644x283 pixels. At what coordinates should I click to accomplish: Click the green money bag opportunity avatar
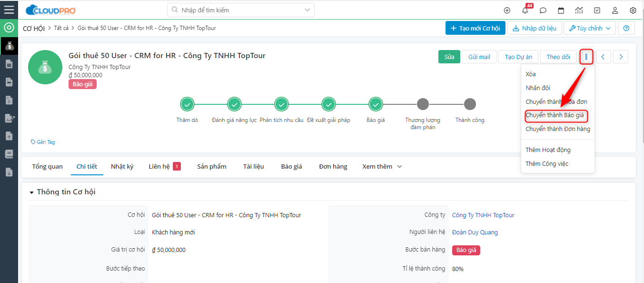point(45,68)
